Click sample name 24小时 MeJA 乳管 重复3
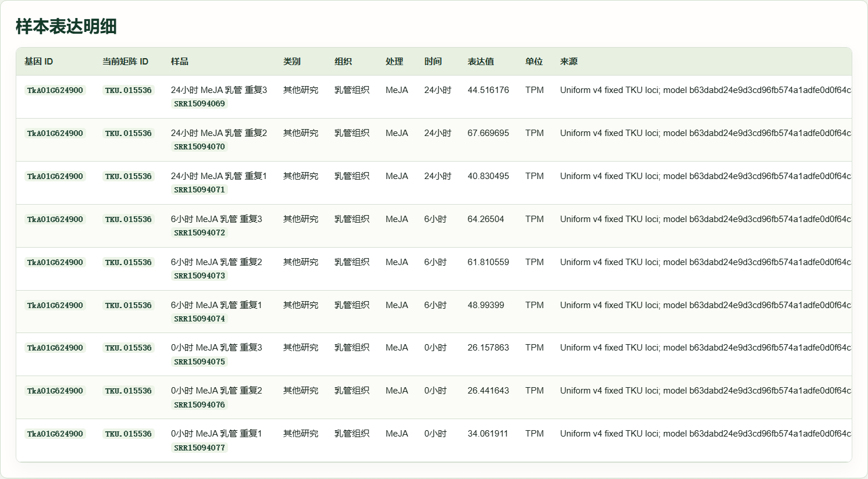This screenshot has width=868, height=479. 219,90
